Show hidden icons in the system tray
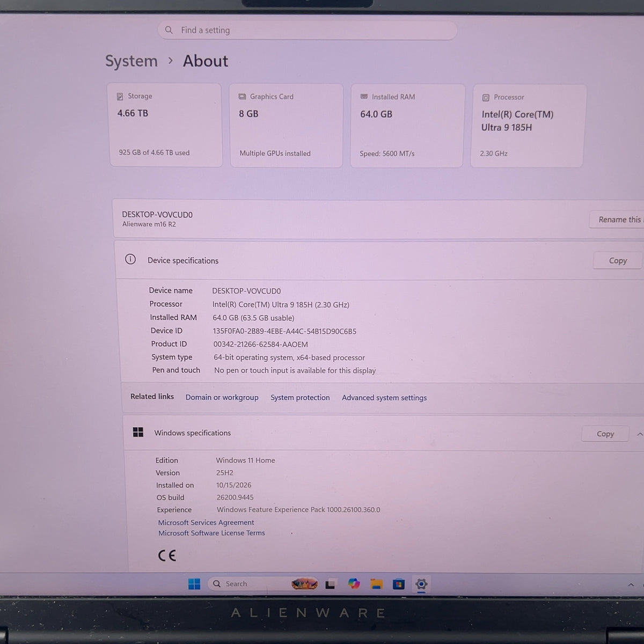 [x=631, y=585]
